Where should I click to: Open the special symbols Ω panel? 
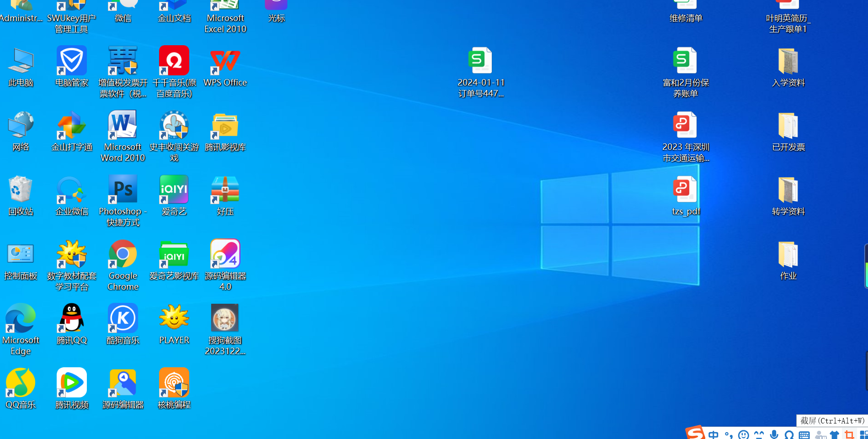coord(789,435)
